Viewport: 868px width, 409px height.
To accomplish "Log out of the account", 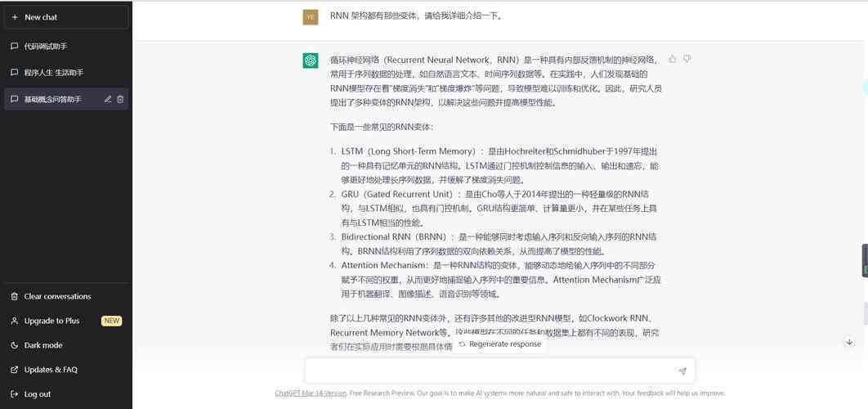I will (66, 394).
